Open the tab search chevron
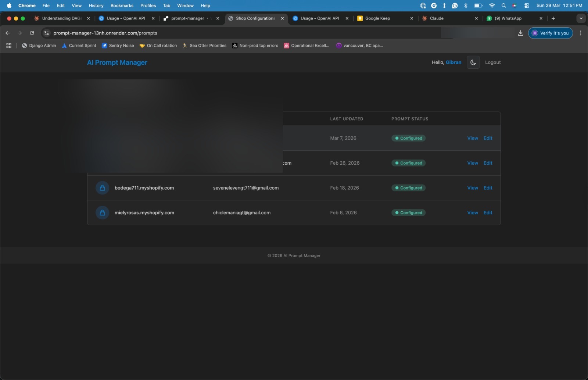The height and width of the screenshot is (380, 588). pos(581,18)
